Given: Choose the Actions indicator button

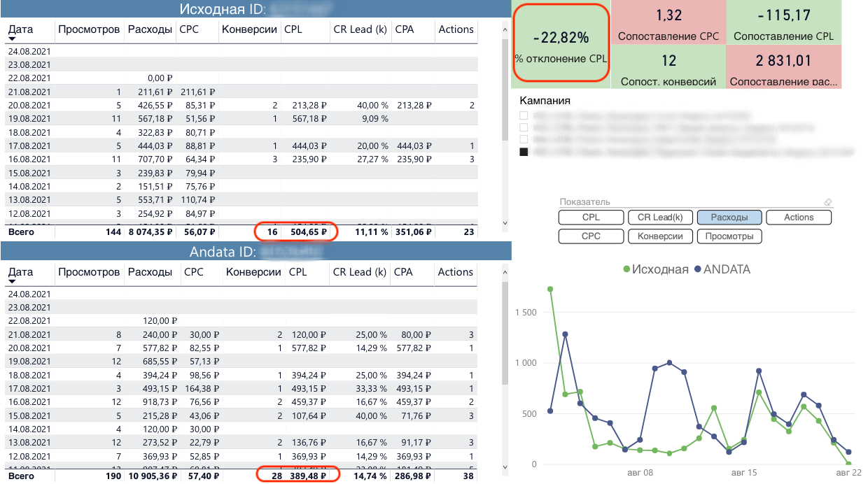Looking at the screenshot, I should (799, 218).
